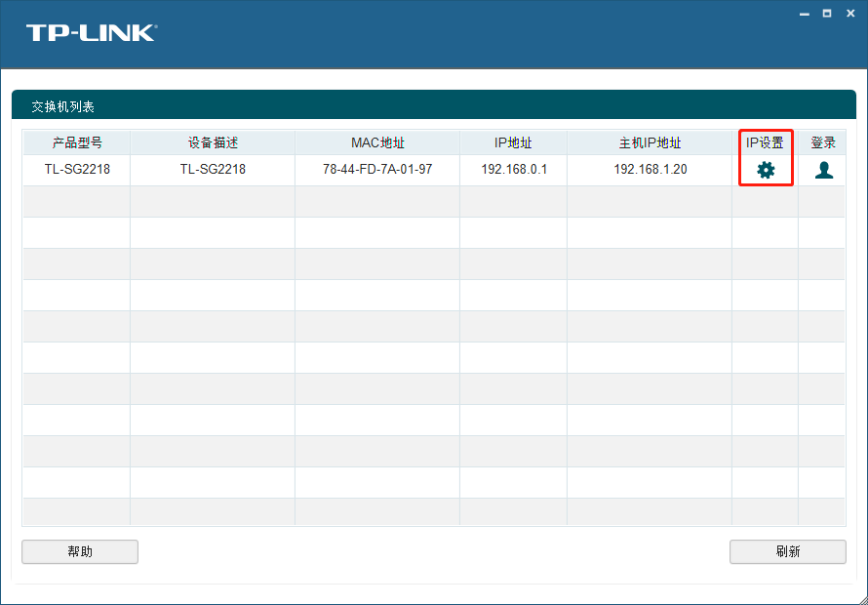The image size is (868, 605).
Task: Maximize the TP-LINK window
Action: point(827,14)
